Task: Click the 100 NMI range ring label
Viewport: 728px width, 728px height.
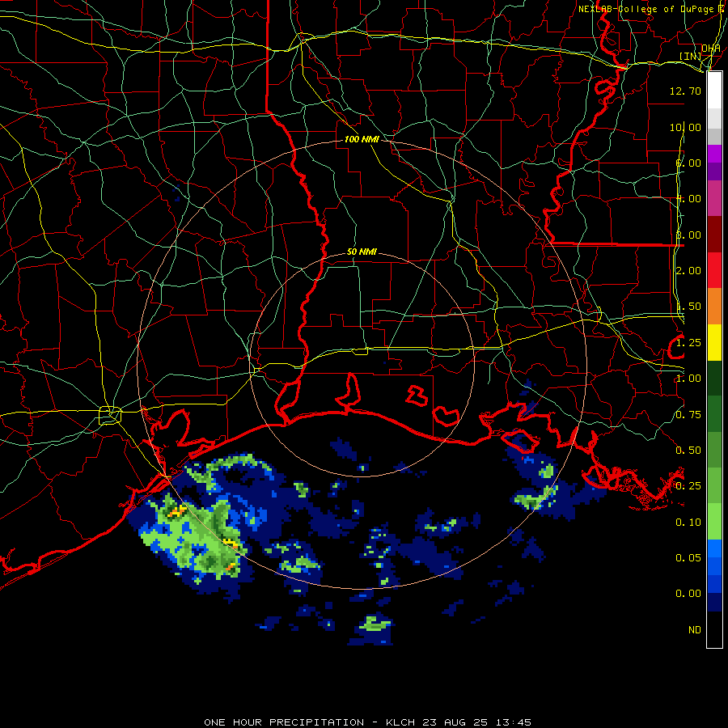Action: coord(362,139)
